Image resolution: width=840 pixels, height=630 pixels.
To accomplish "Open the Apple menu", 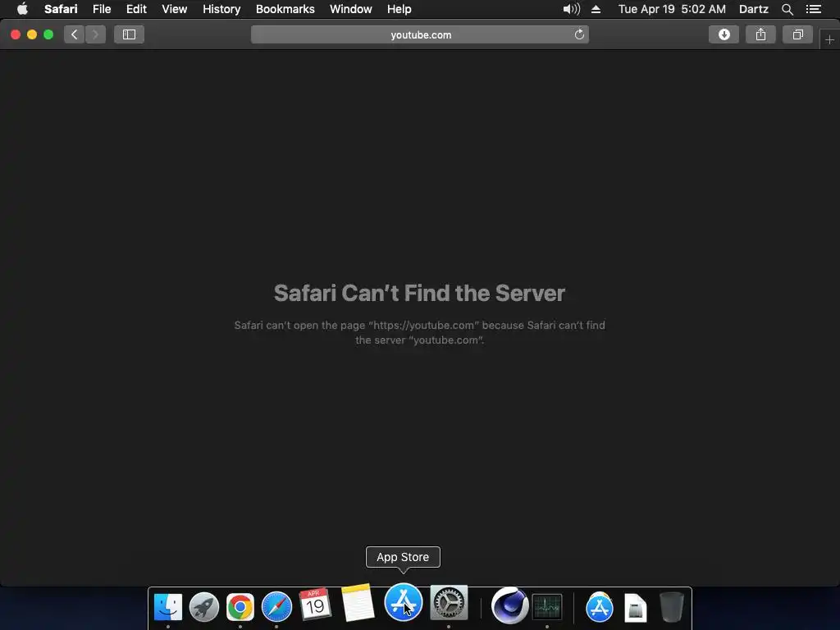I will (x=22, y=9).
